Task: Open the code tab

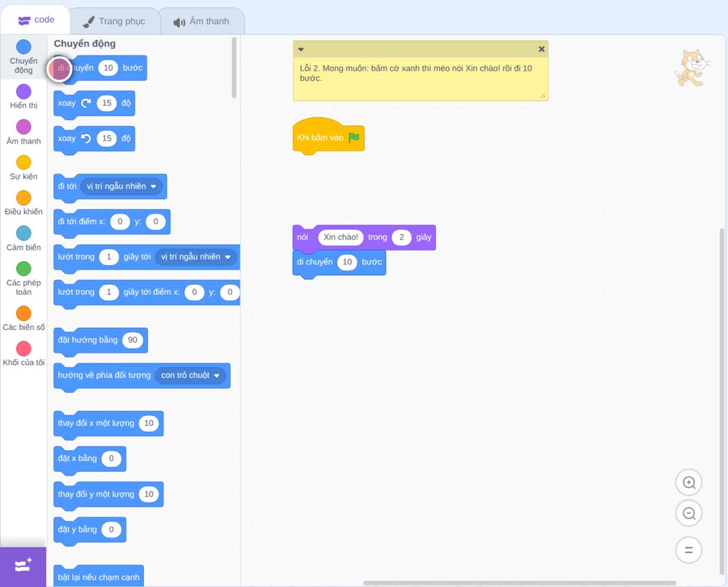Action: [x=36, y=20]
